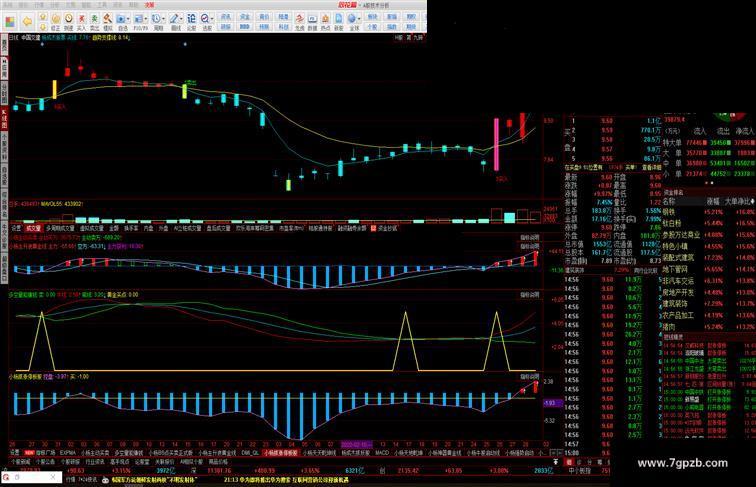The height and width of the screenshot is (487, 756).
Task: Click the 周期 period clock icon
Action: (157, 21)
